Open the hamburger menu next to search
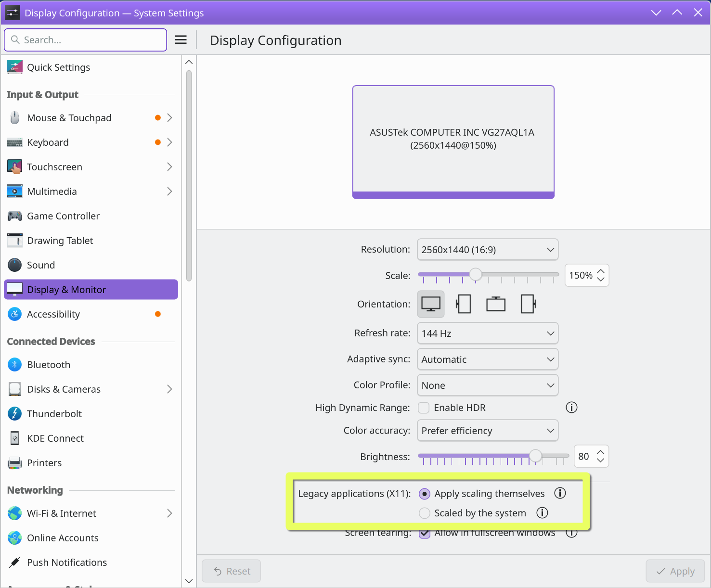Image resolution: width=711 pixels, height=588 pixels. click(x=181, y=40)
